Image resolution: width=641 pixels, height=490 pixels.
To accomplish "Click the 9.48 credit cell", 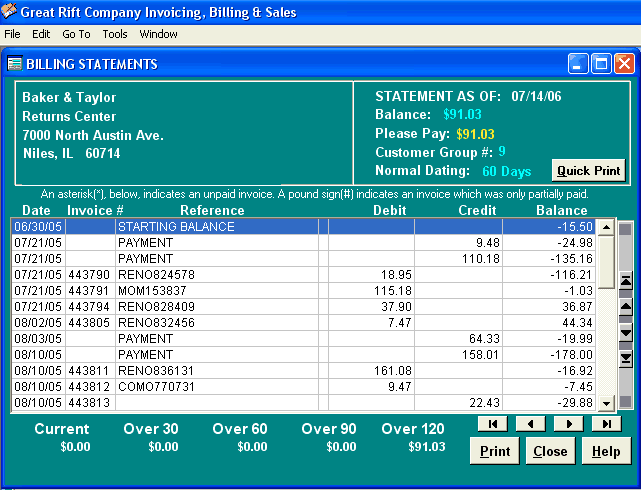I will tap(458, 243).
